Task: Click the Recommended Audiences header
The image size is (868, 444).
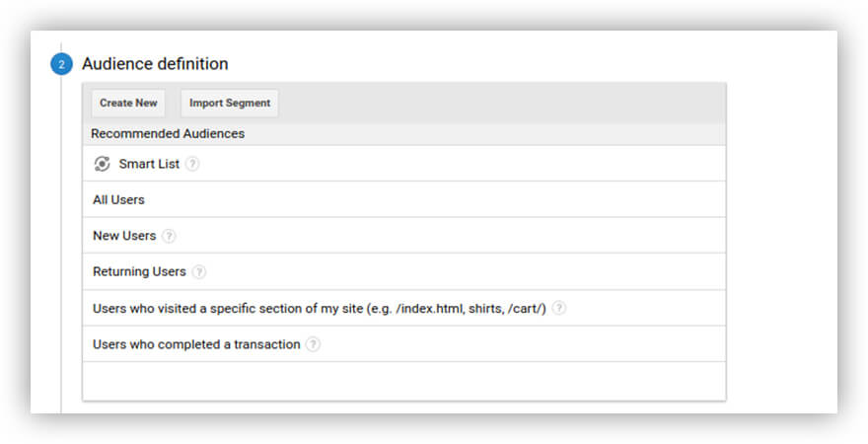Action: (x=168, y=133)
